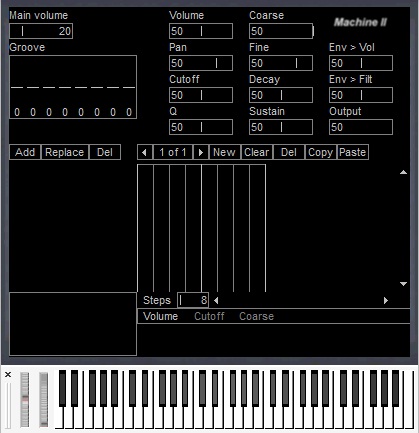This screenshot has width=419, height=433.
Task: Click the pitch bend wheel beside keyboard
Action: (25, 400)
